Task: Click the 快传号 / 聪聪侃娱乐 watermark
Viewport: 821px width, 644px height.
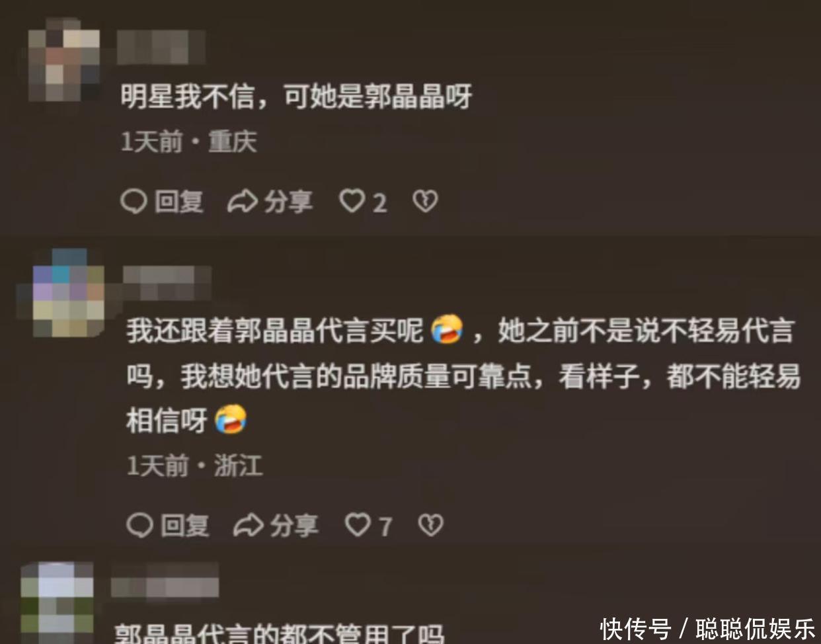Action: click(x=708, y=628)
